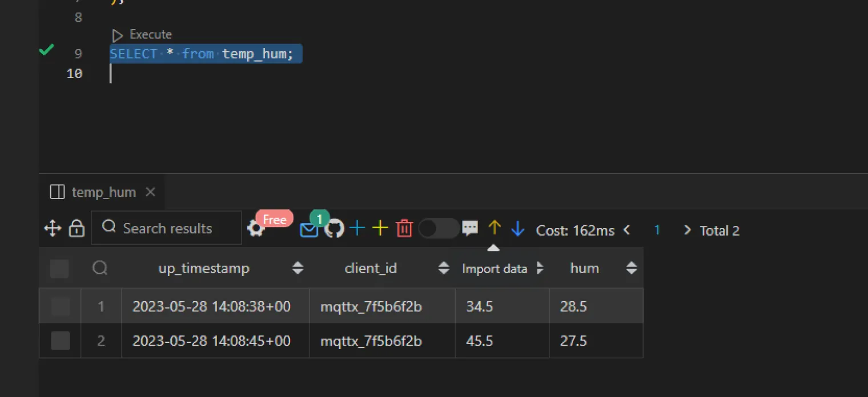
Task: Sort by hum column arrows
Action: click(x=631, y=268)
